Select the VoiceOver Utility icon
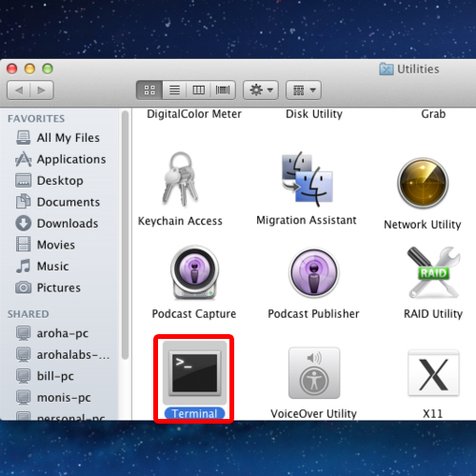 coord(314,373)
